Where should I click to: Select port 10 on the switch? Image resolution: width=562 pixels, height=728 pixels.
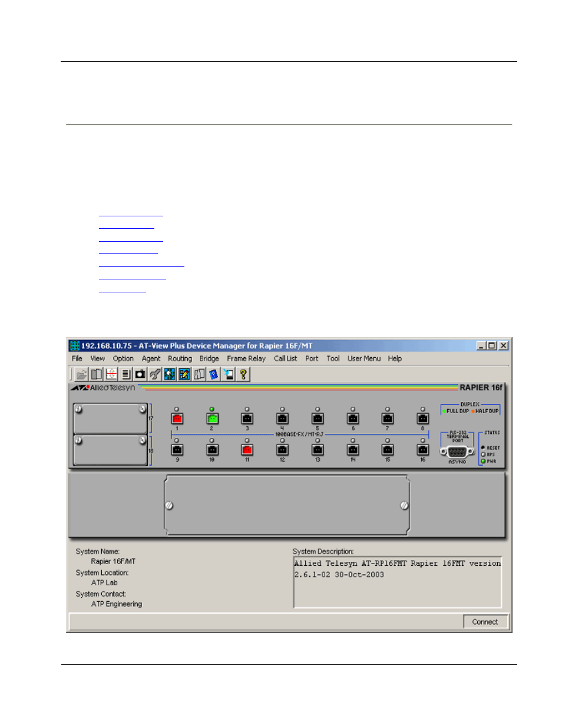pyautogui.click(x=212, y=450)
